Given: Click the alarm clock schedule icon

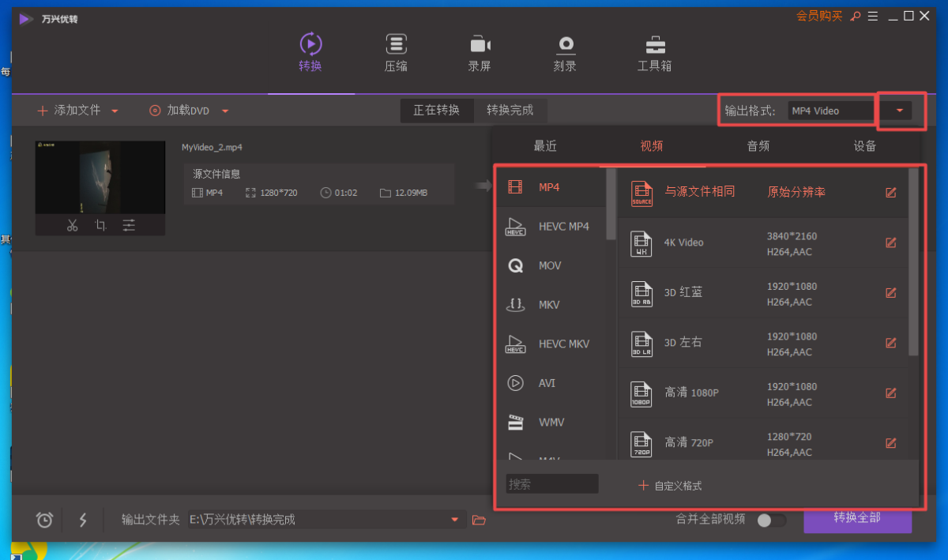Looking at the screenshot, I should [x=45, y=520].
